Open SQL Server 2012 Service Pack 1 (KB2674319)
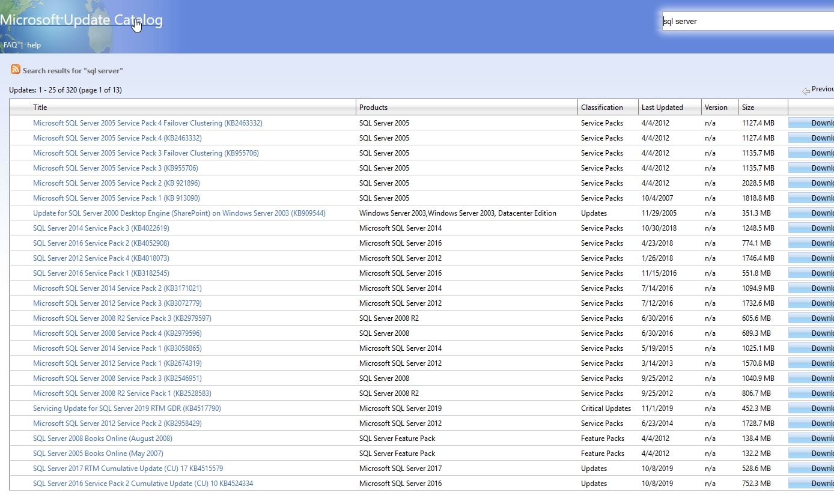The width and height of the screenshot is (834, 504). pos(117,363)
